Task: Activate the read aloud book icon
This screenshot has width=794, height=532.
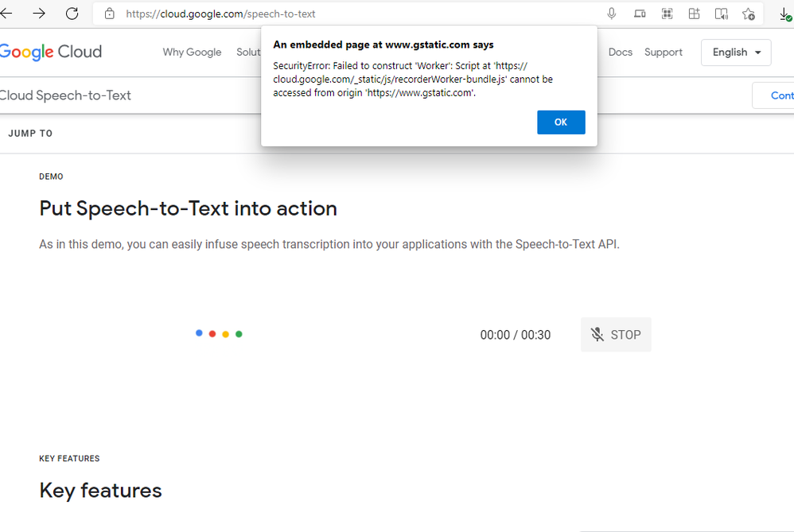Action: point(721,14)
